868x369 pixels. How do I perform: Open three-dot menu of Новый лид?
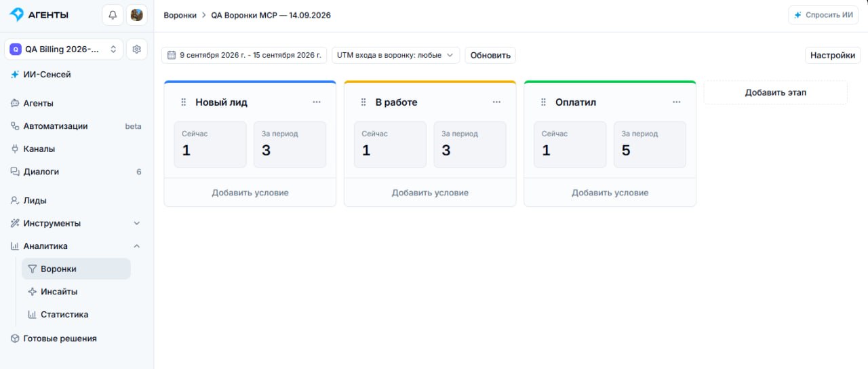pyautogui.click(x=317, y=102)
